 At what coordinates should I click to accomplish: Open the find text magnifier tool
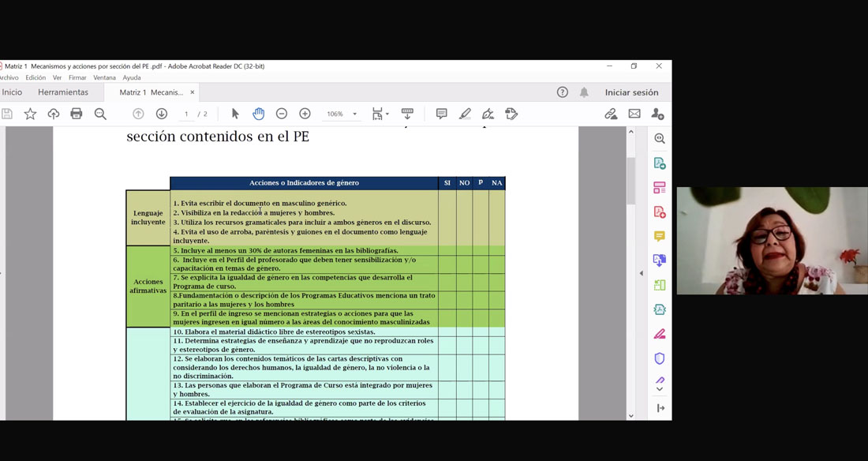click(x=100, y=114)
